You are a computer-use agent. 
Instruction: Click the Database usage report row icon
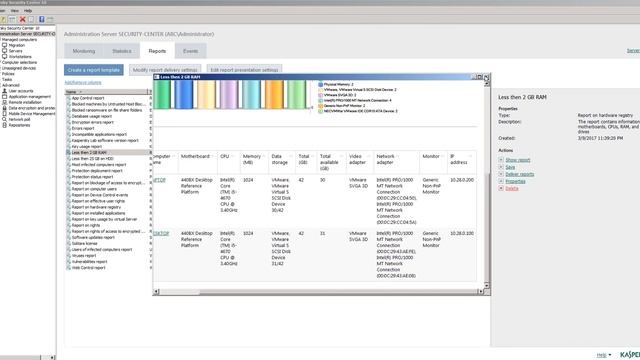click(x=69, y=116)
